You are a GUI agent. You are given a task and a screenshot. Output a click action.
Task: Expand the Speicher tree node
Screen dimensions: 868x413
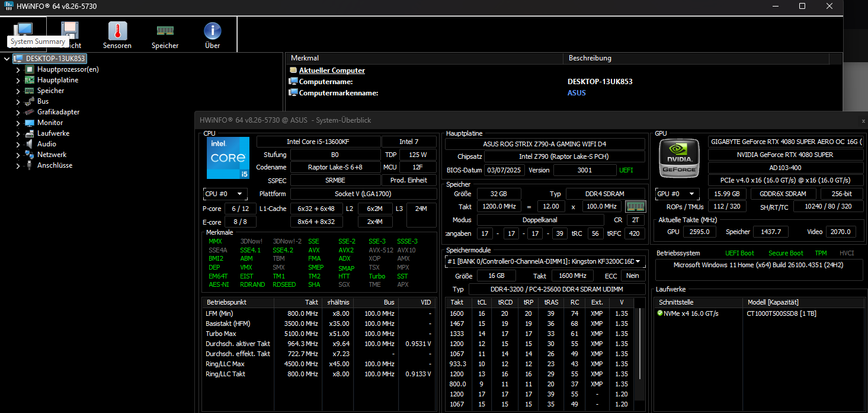[18, 91]
